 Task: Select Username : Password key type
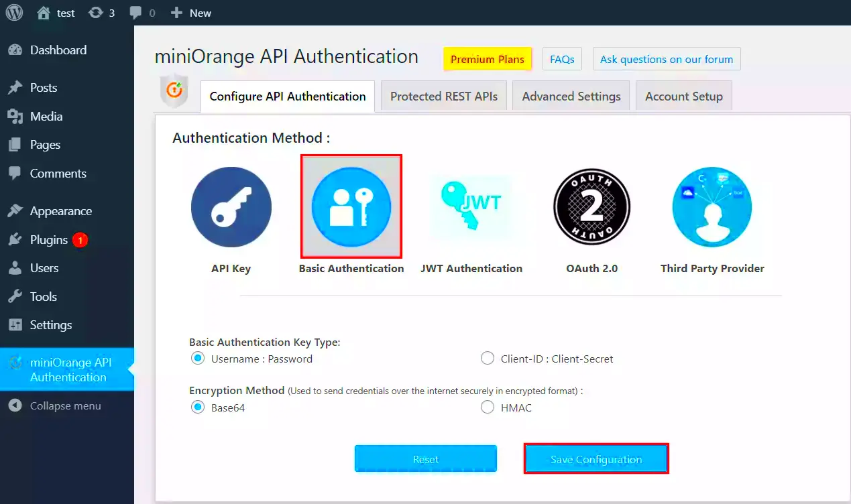(198, 359)
